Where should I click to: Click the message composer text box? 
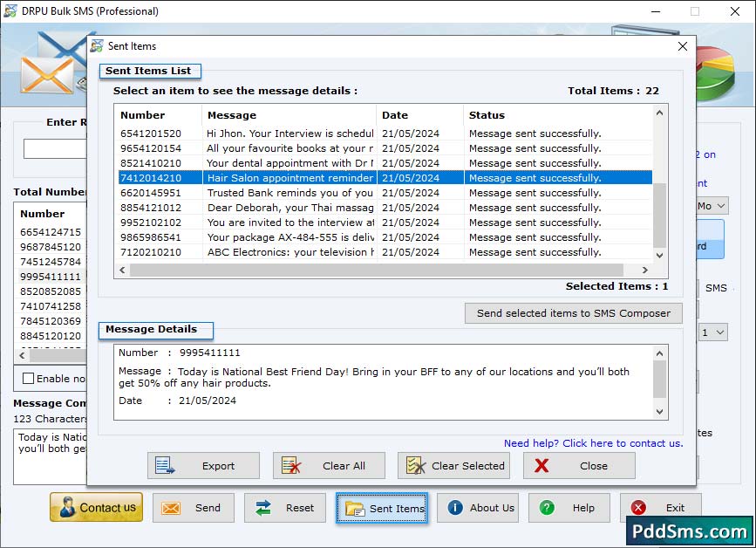52,456
